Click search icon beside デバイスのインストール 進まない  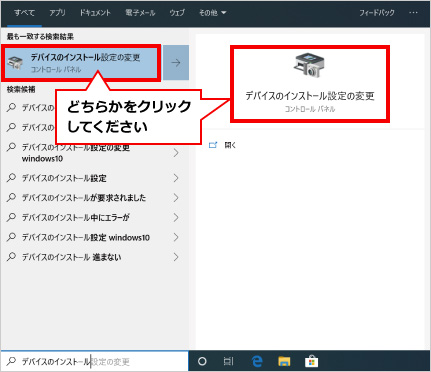pyautogui.click(x=11, y=257)
